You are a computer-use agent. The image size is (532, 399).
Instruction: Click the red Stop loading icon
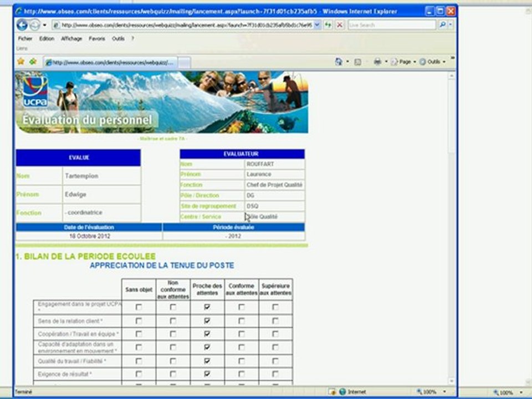(x=340, y=25)
